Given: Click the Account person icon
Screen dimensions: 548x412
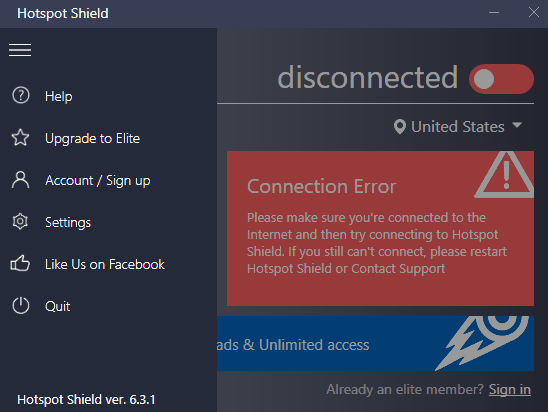Looking at the screenshot, I should tap(21, 180).
